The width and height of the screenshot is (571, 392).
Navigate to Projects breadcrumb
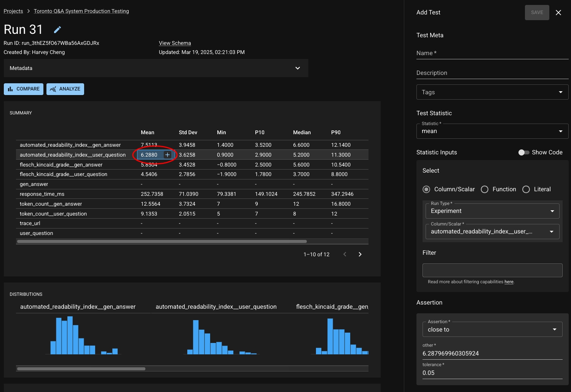(13, 11)
